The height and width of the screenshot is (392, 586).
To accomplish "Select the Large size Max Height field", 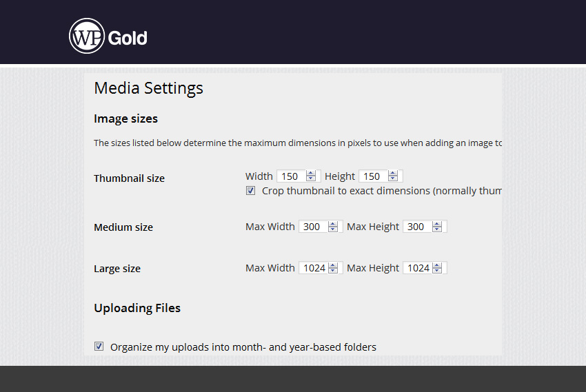I will pos(417,268).
